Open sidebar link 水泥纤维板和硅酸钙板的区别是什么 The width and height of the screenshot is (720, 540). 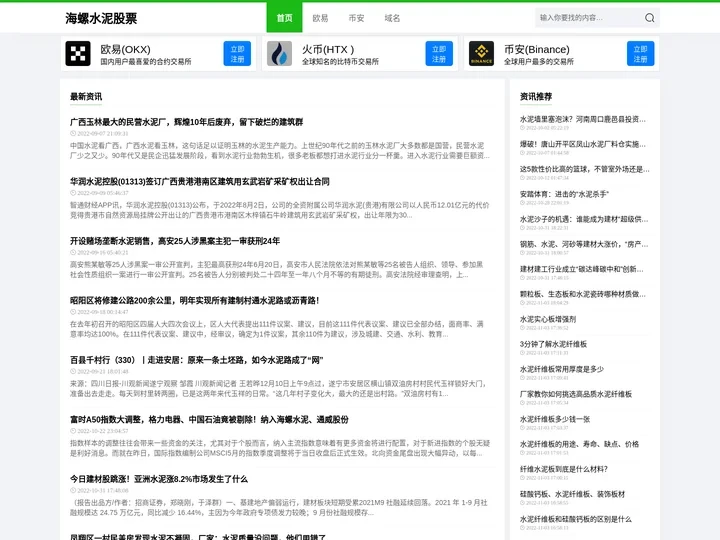pos(576,519)
